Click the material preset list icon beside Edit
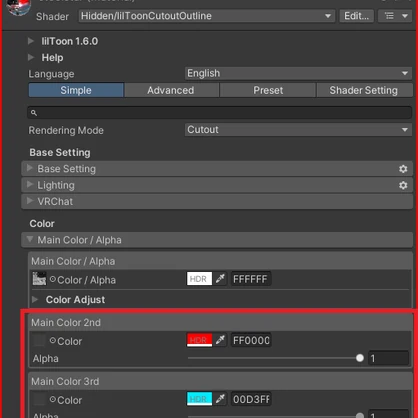Image resolution: width=418 pixels, height=418 pixels. click(389, 16)
